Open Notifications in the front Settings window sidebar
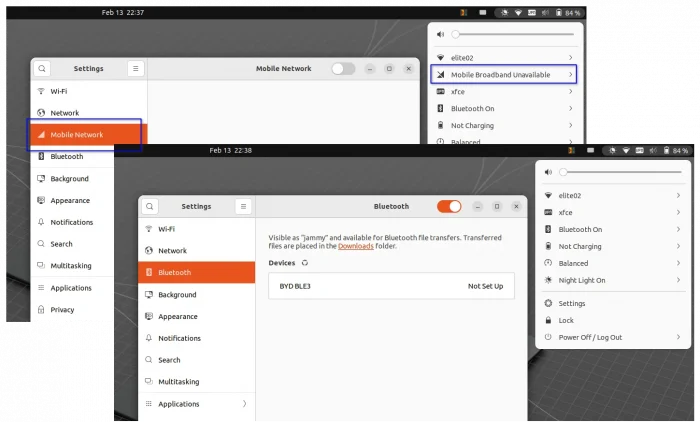 pyautogui.click(x=179, y=338)
